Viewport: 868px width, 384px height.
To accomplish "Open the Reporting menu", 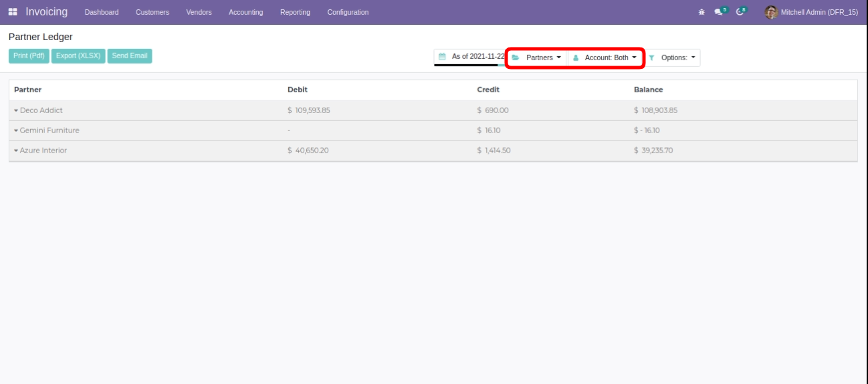I will [295, 12].
